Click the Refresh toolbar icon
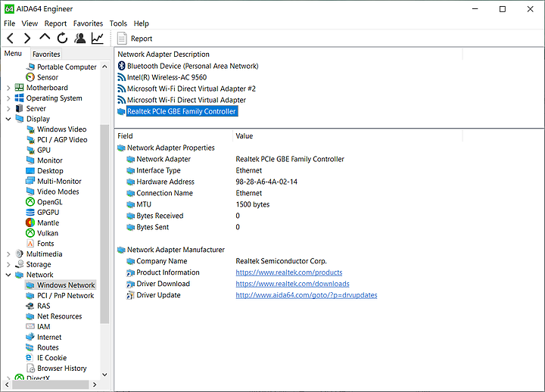Viewport: 545px width, 392px height. click(62, 38)
